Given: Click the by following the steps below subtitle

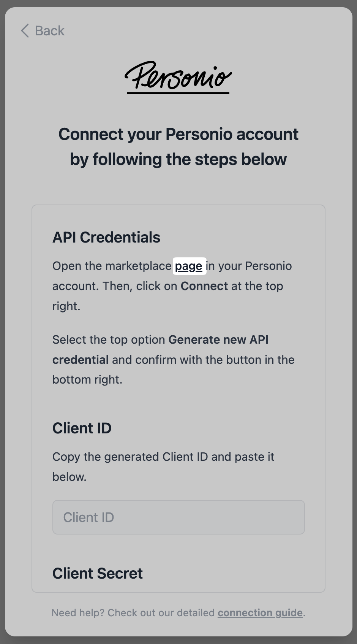Looking at the screenshot, I should point(178,159).
